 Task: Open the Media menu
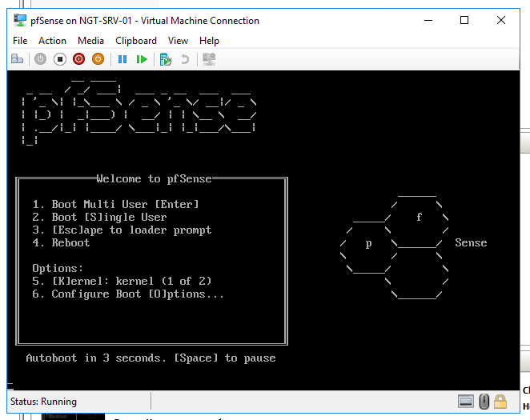pos(90,41)
